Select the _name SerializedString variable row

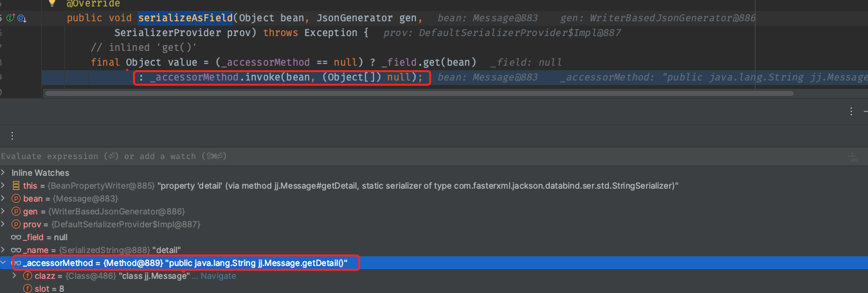[103, 250]
